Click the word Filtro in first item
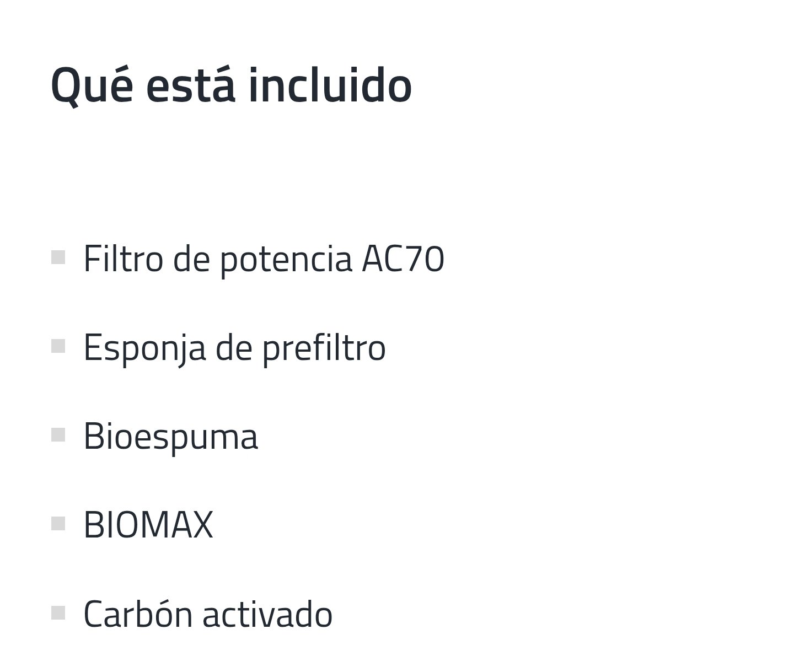The width and height of the screenshot is (794, 672). click(x=124, y=259)
